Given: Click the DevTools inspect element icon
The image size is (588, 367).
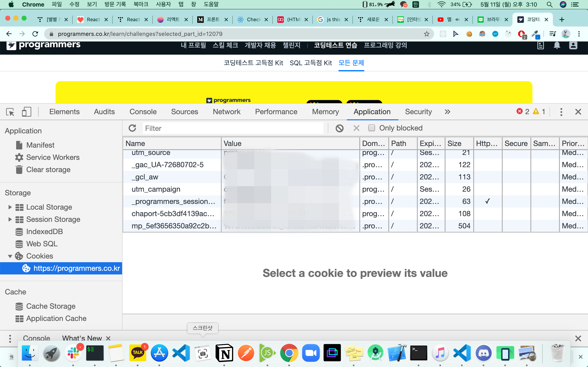Looking at the screenshot, I should click(x=10, y=112).
